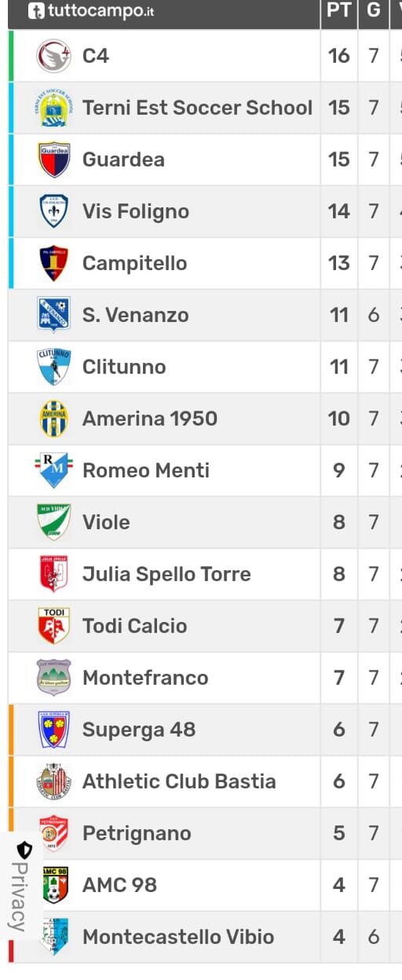This screenshot has width=402, height=980.
Task: Click the S. Venanzo team logo
Action: 54,315
